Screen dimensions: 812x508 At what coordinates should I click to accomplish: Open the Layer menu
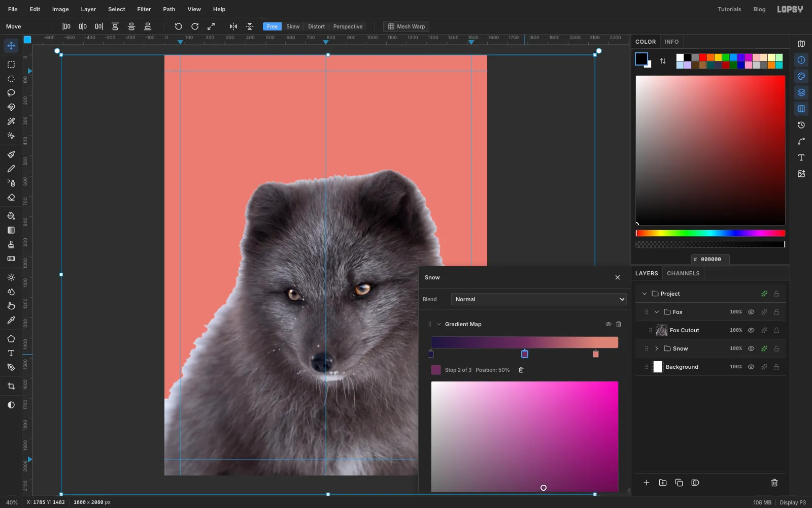click(88, 9)
